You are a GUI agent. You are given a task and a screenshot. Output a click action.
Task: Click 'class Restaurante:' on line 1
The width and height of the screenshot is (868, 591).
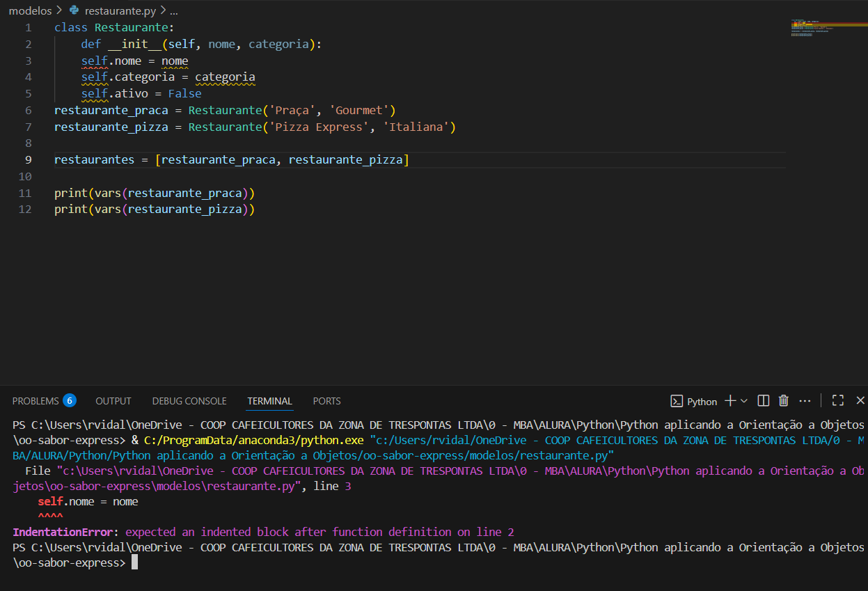114,28
